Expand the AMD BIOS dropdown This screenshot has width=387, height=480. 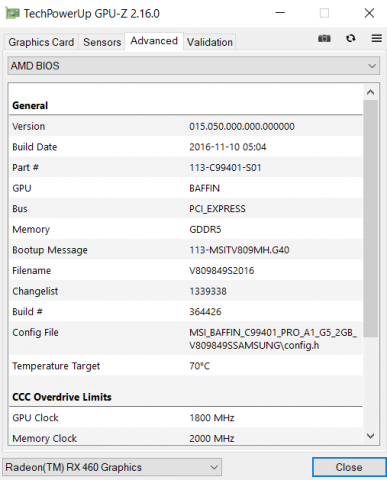click(x=194, y=66)
